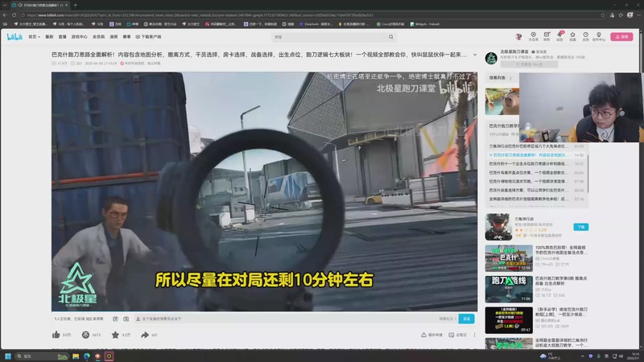This screenshot has width=644, height=362.
Task: Open the danmaku settings icon
Action: (126, 319)
